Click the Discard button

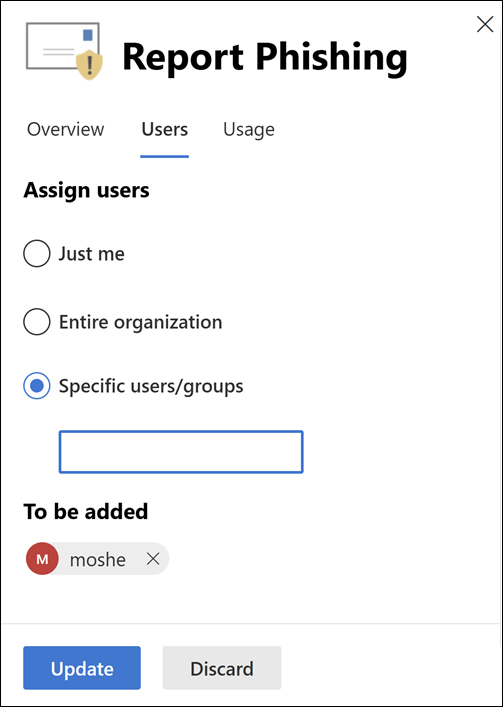222,668
